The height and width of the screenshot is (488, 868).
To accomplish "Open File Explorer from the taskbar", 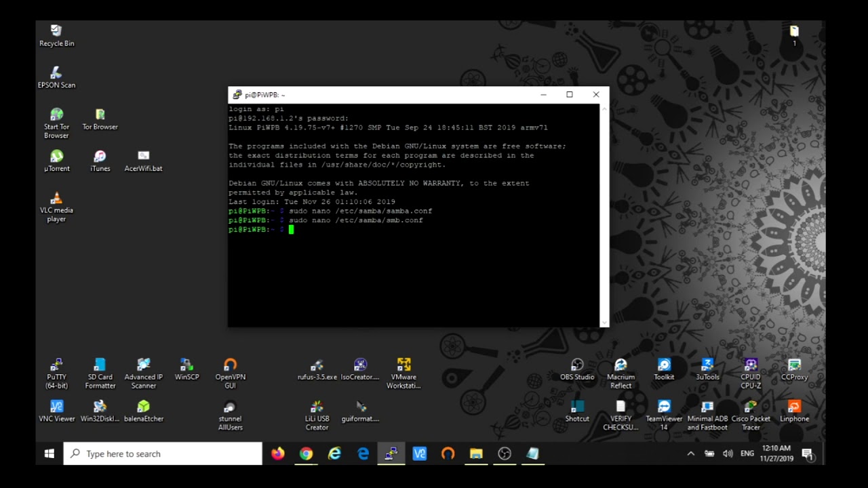I will click(x=476, y=453).
